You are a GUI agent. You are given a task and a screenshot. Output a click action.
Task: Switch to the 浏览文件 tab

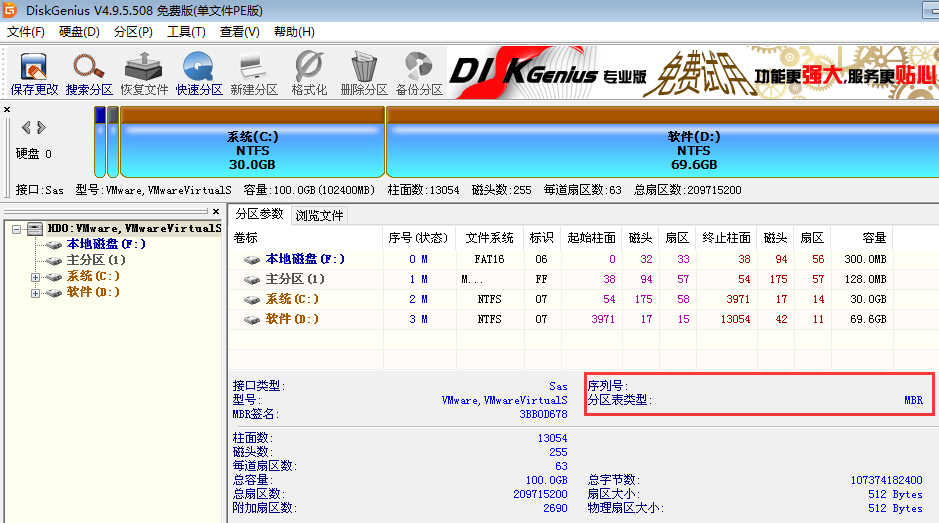[319, 215]
